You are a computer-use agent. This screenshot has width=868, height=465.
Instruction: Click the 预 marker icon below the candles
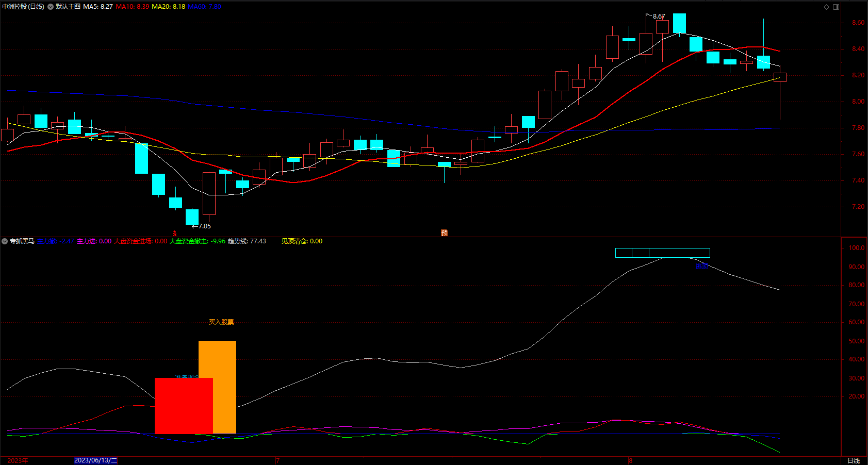tap(444, 233)
